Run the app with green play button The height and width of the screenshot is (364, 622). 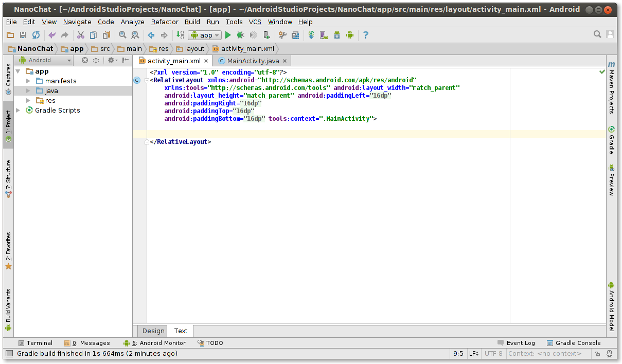[228, 35]
